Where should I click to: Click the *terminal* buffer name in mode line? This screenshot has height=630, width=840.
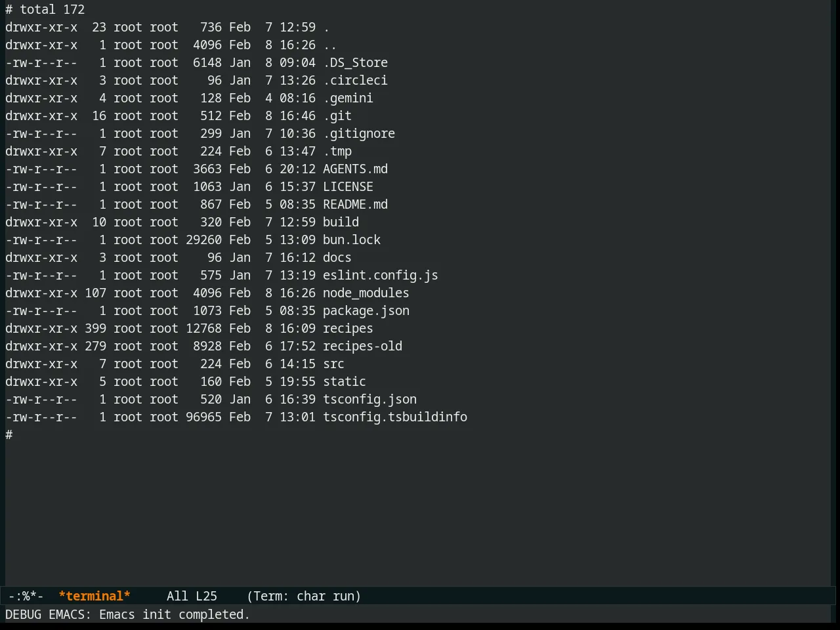(x=94, y=597)
